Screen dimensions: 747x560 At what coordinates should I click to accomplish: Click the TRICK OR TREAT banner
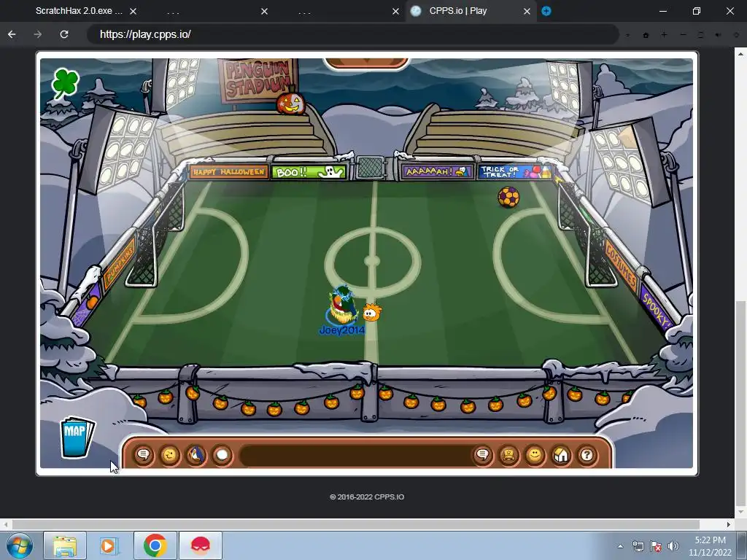[514, 171]
